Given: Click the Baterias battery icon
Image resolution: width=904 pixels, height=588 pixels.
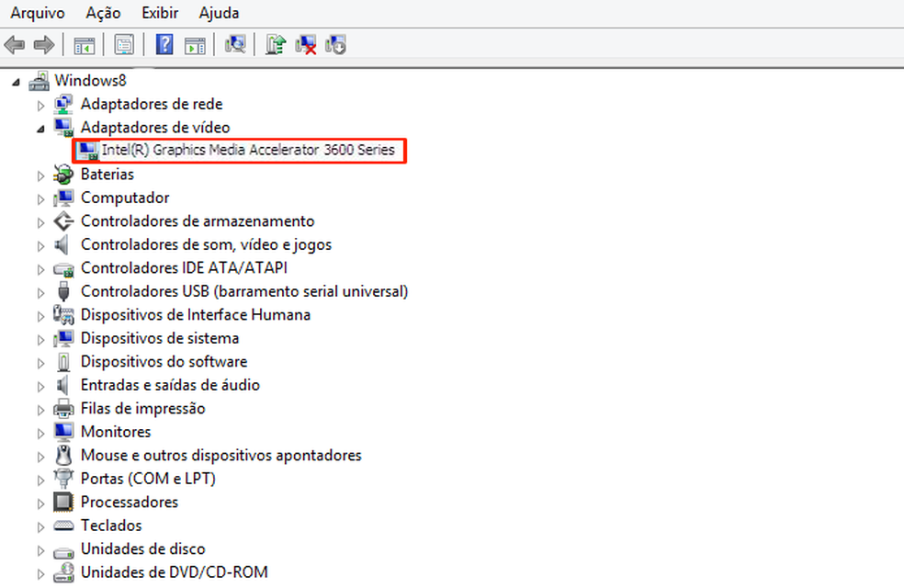Looking at the screenshot, I should pyautogui.click(x=63, y=174).
